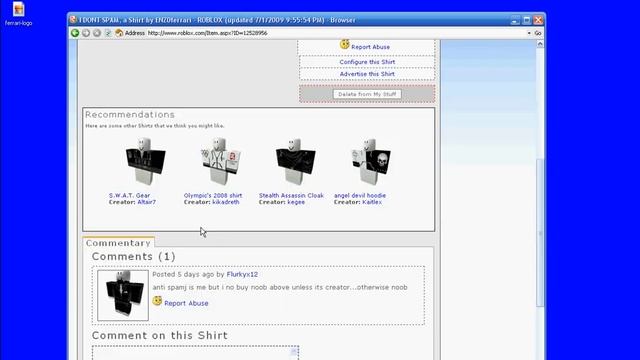Select the S.W.A.T. Gear shirt thumbnail

point(145,162)
